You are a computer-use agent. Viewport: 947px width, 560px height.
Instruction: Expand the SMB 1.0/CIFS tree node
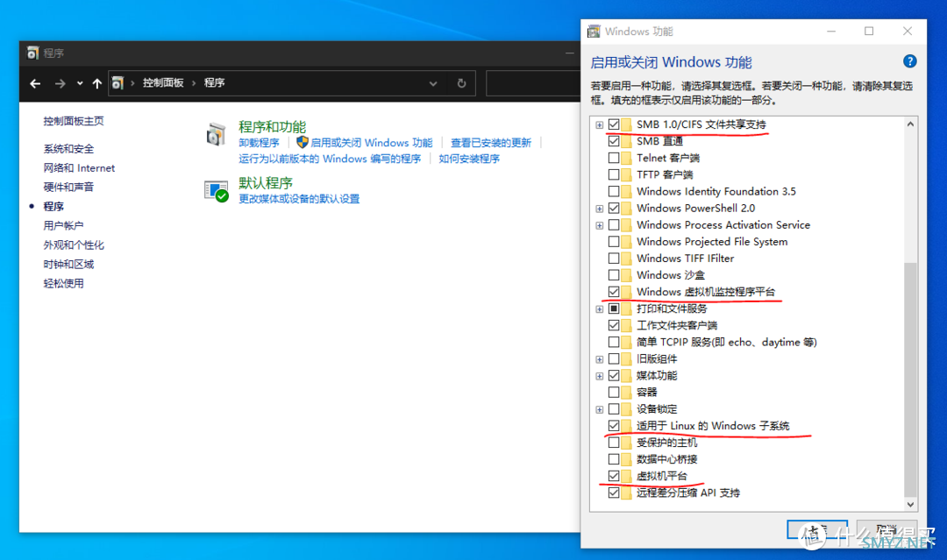tap(599, 125)
